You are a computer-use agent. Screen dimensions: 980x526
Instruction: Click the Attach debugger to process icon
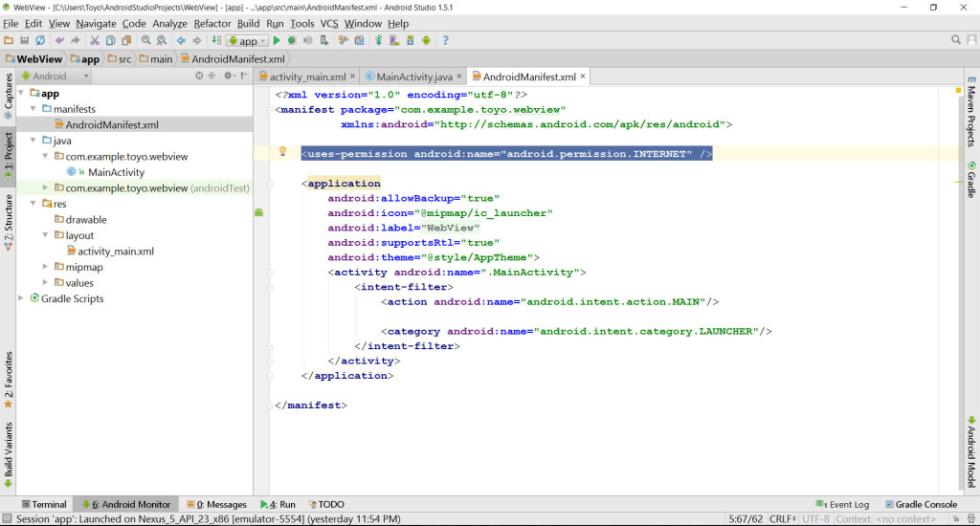[323, 40]
